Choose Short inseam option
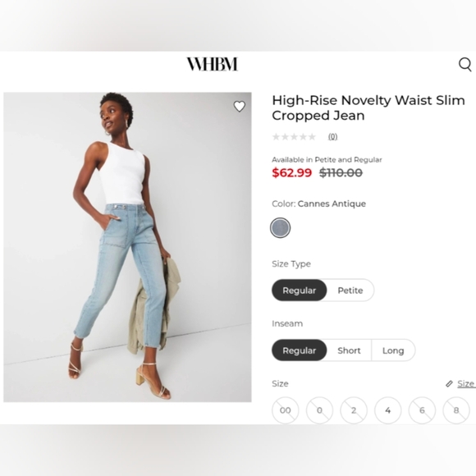This screenshot has width=476, height=476. [349, 350]
